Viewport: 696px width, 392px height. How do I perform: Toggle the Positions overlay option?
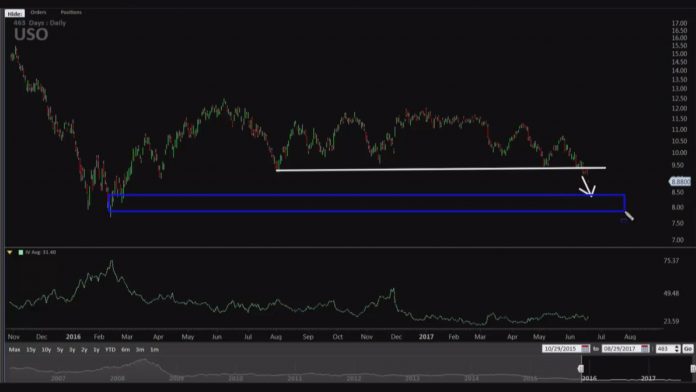71,12
